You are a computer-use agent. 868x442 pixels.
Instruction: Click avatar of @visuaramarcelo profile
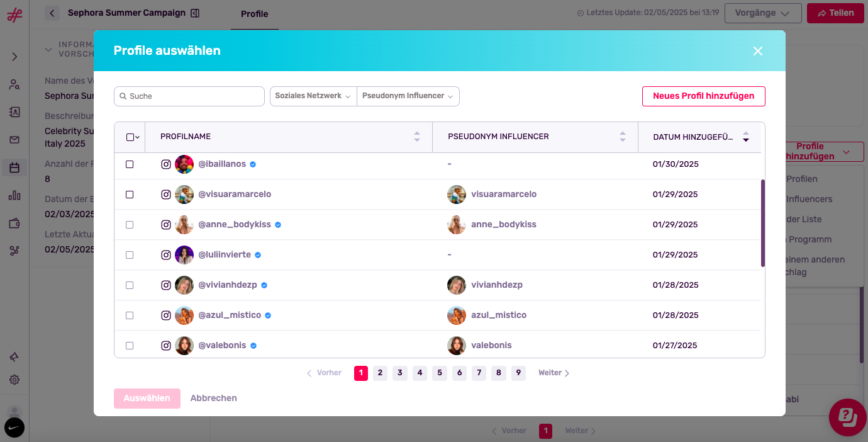[x=184, y=195]
